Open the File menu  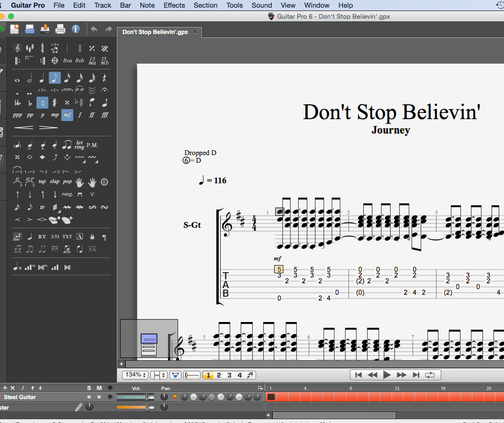[x=59, y=5]
